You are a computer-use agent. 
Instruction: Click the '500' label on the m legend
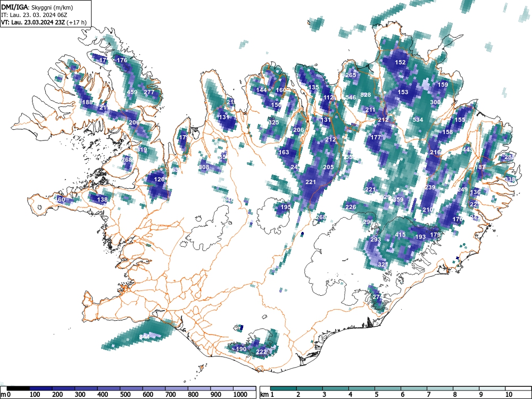[x=125, y=394]
